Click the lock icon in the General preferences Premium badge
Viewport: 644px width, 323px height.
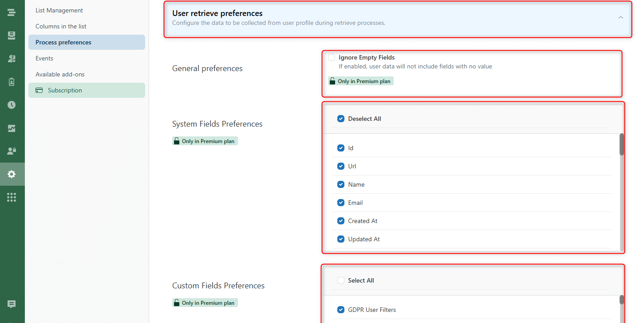(x=332, y=81)
